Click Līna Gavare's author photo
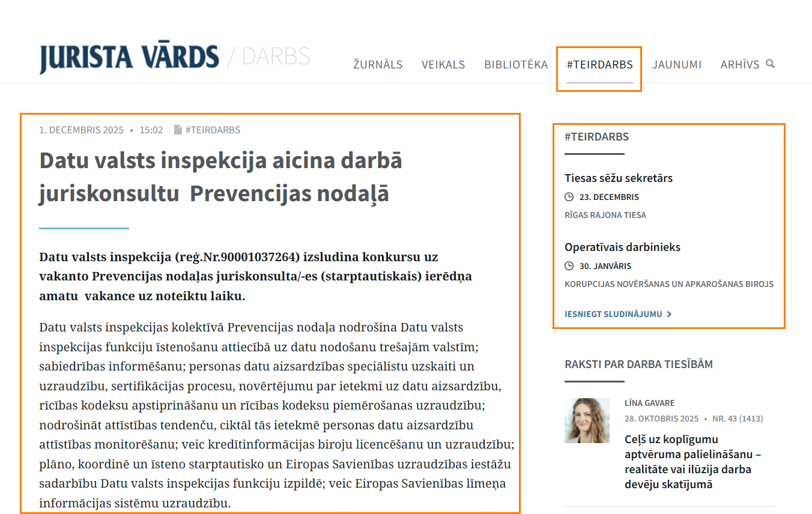The width and height of the screenshot is (812, 514). point(587,420)
